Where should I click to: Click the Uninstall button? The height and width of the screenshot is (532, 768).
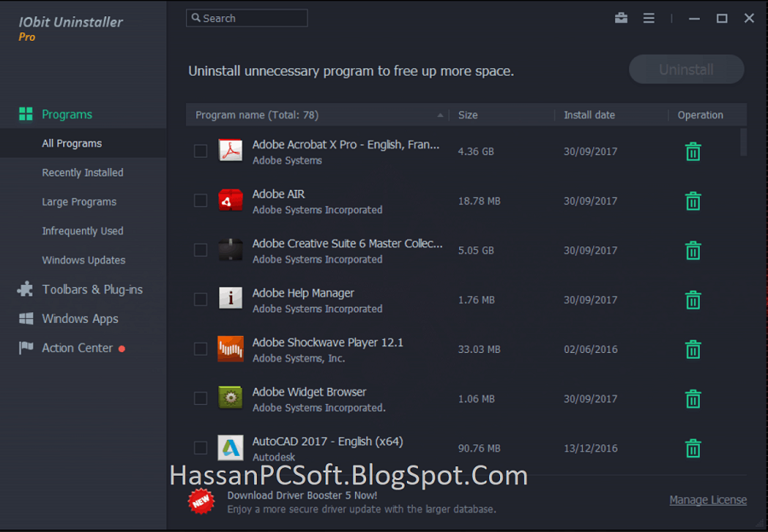coord(686,70)
